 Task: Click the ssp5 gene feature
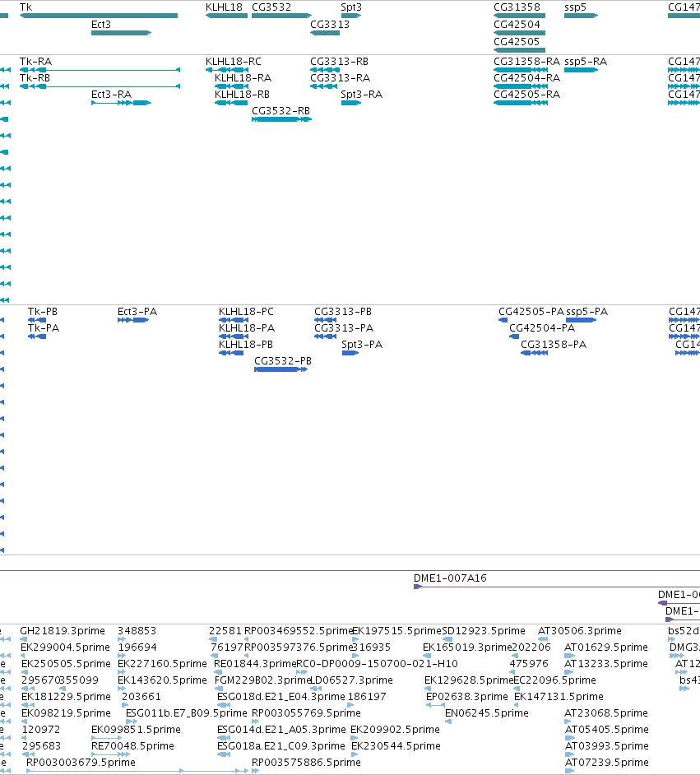581,16
